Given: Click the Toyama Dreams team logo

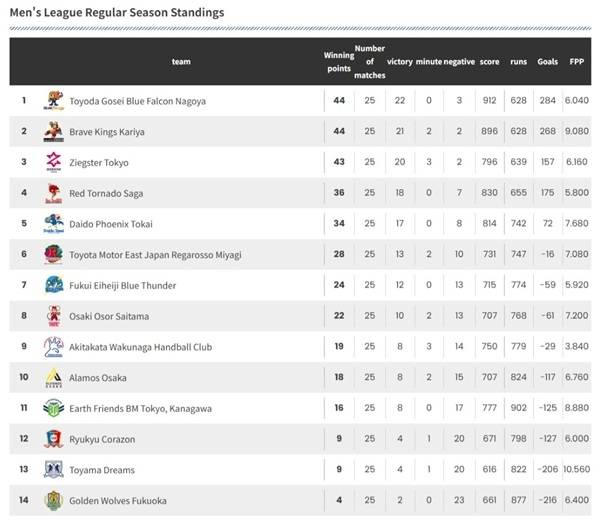Looking at the screenshot, I should [54, 470].
